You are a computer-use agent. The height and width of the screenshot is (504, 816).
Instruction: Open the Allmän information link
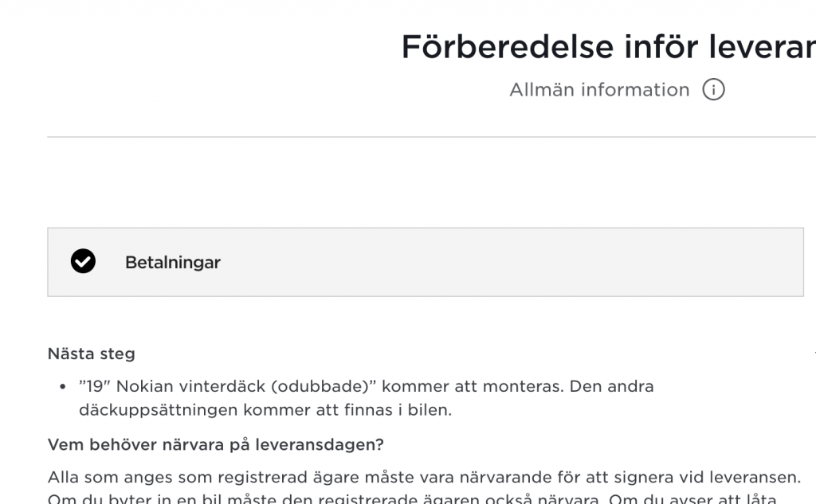[x=599, y=90]
